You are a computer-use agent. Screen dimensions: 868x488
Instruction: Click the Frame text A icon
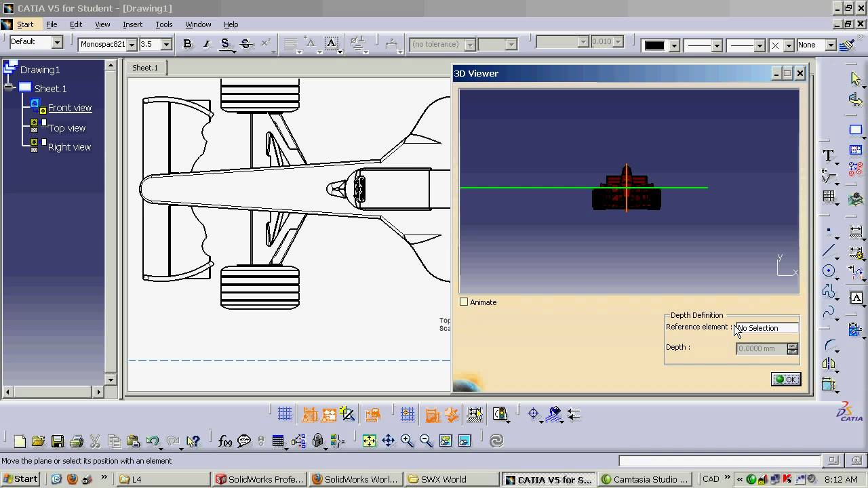tap(856, 298)
